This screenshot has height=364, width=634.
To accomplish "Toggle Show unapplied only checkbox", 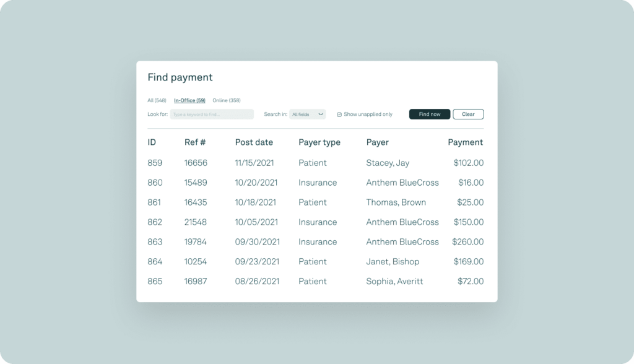I will coord(339,115).
